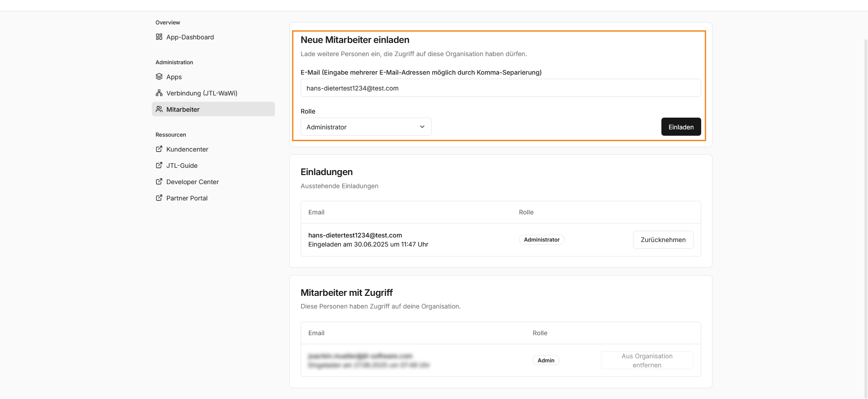Click the chevron arrow in Rolle selector
The height and width of the screenshot is (399, 868).
click(422, 127)
